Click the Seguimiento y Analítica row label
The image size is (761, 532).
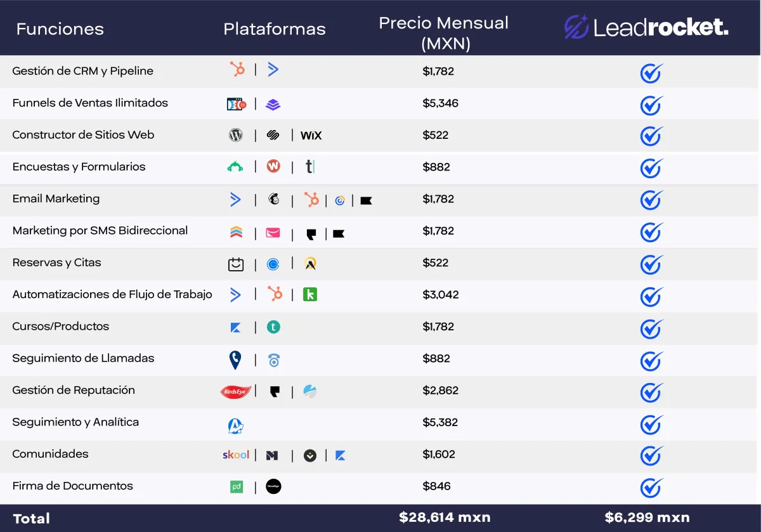[x=75, y=422]
